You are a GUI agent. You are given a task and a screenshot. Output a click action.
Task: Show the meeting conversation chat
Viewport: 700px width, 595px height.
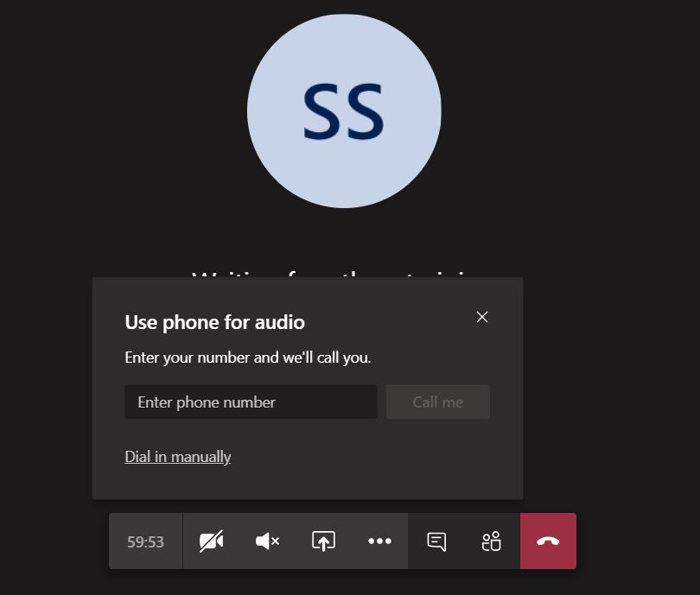click(x=436, y=541)
